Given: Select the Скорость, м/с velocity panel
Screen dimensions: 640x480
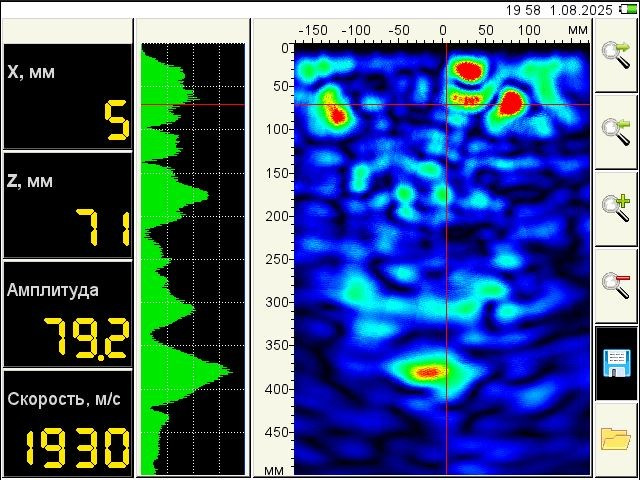Looking at the screenshot, I should (x=68, y=422).
